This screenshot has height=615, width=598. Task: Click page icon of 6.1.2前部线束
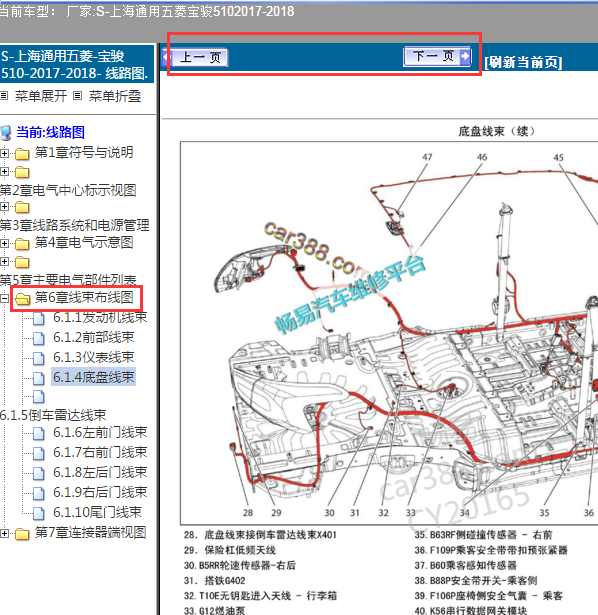coord(38,338)
